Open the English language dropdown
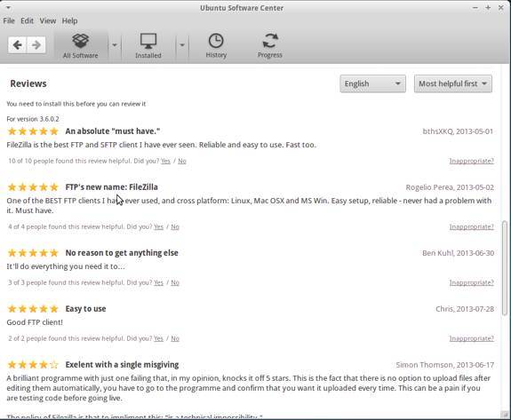Viewport: 511px width, 420px height. click(x=372, y=83)
